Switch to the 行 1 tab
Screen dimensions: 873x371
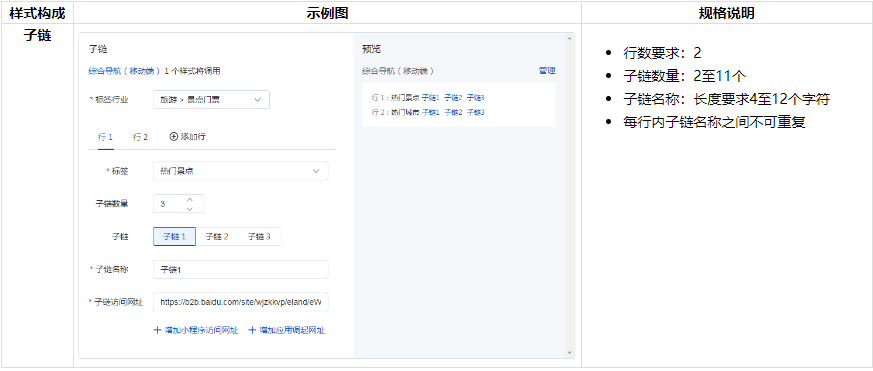(105, 136)
